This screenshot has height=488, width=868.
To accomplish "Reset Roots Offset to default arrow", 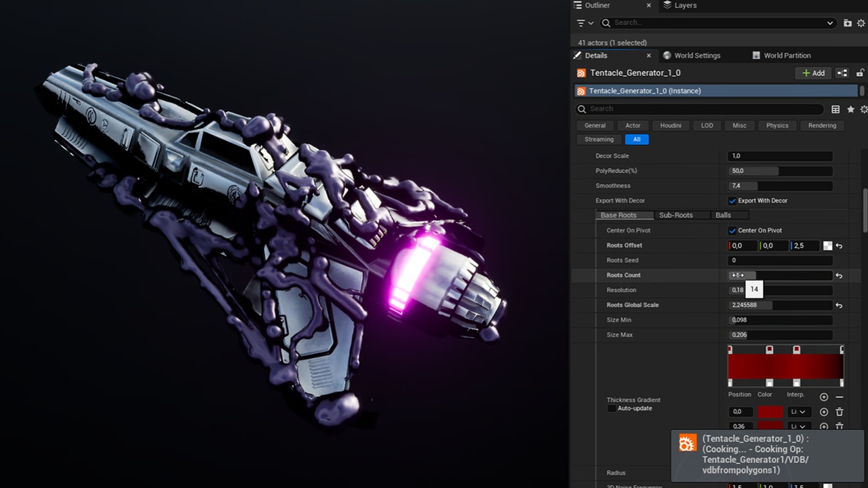I will (839, 246).
